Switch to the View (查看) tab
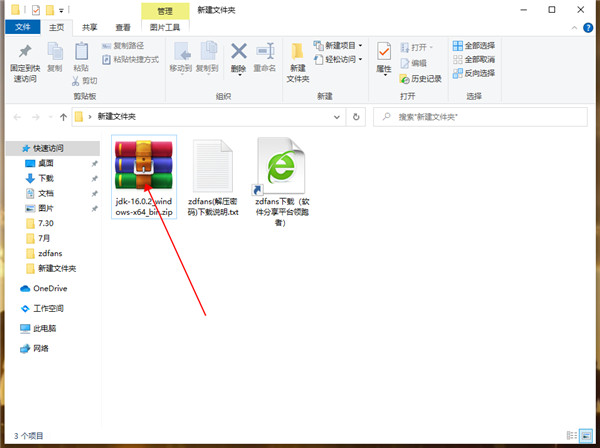The height and width of the screenshot is (448, 600). pos(123,28)
